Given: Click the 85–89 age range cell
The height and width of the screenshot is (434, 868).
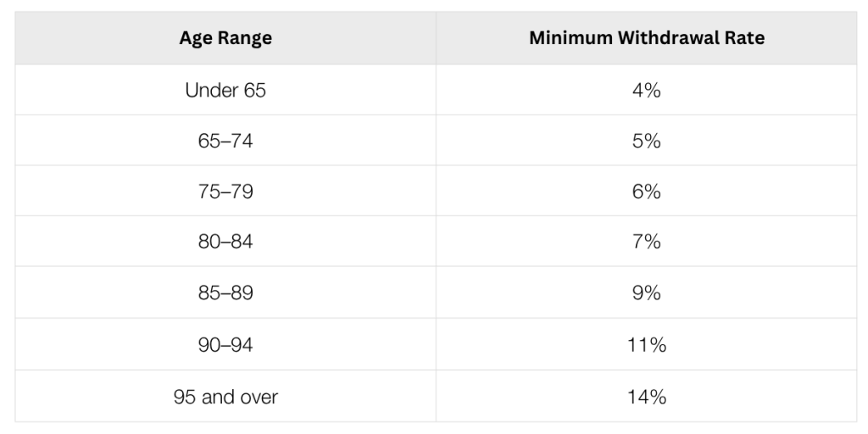Looking at the screenshot, I should click(x=225, y=293).
